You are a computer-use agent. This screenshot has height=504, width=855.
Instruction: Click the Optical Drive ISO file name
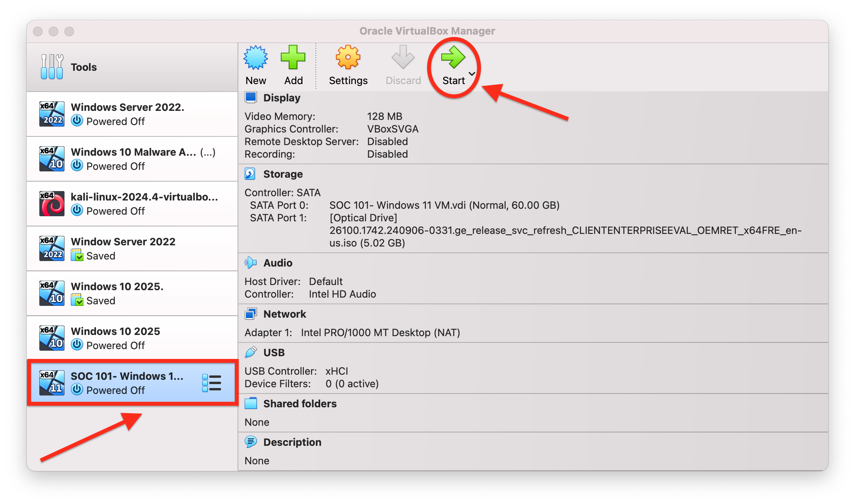pyautogui.click(x=565, y=237)
